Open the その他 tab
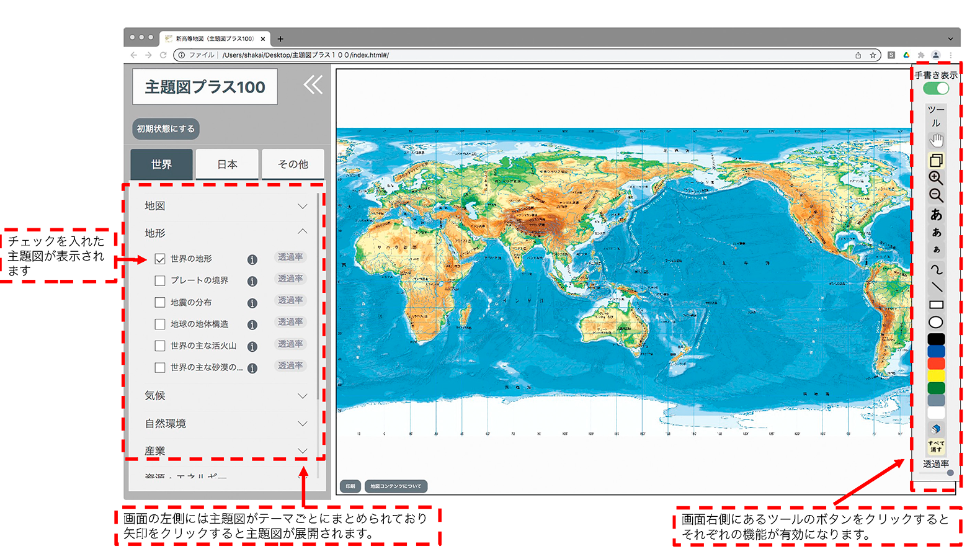 click(293, 164)
